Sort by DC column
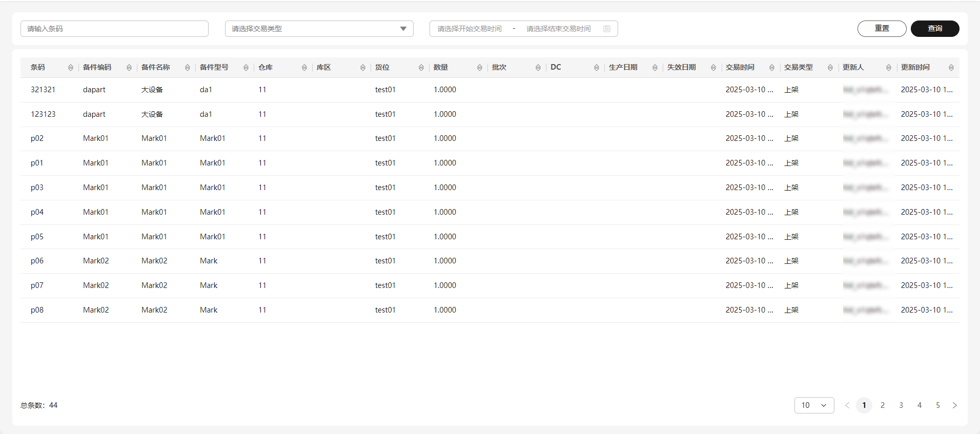Screen dimensions: 980x434 click(597, 68)
